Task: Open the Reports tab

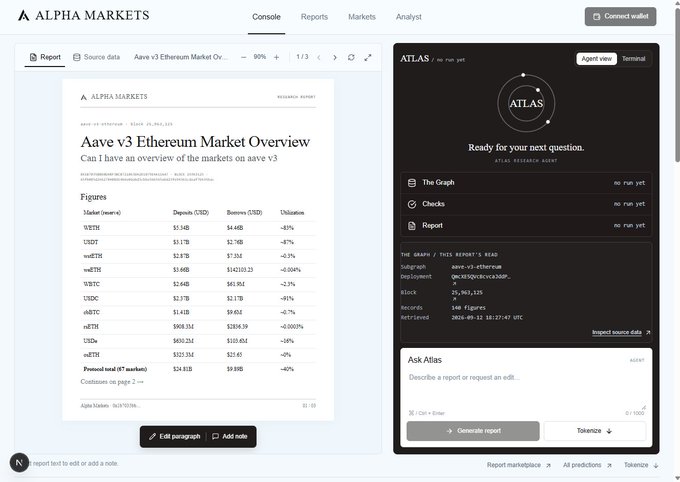Action: (x=314, y=17)
